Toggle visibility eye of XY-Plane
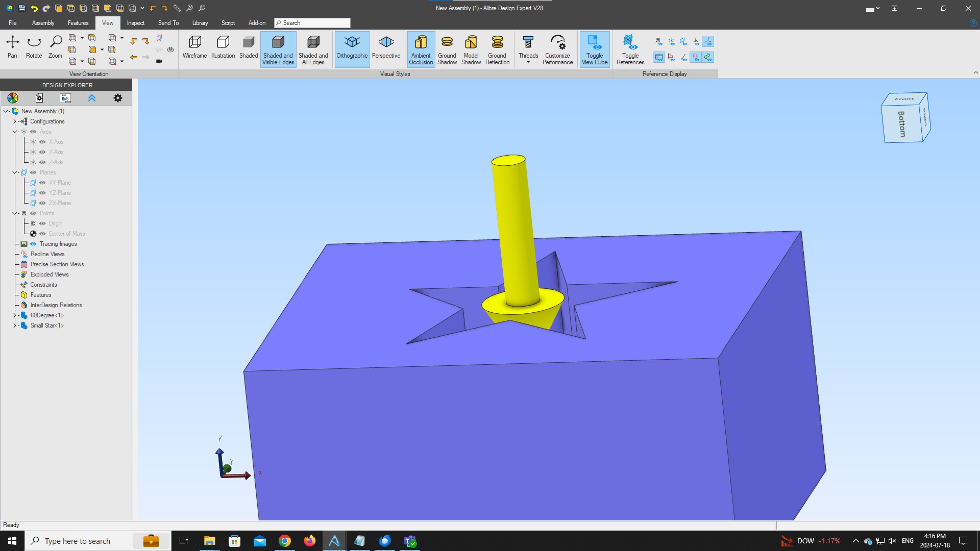Viewport: 980px width, 551px height. click(42, 183)
